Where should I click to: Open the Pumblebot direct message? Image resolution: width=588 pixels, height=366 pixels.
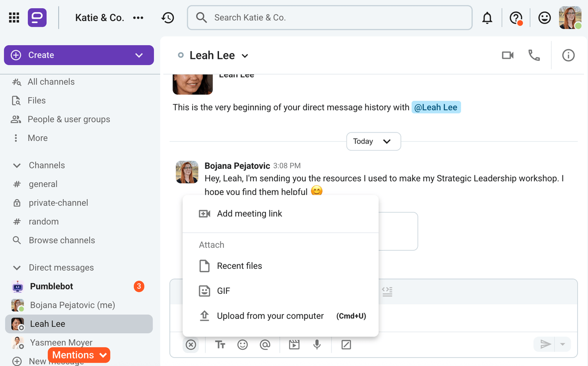[x=51, y=287]
